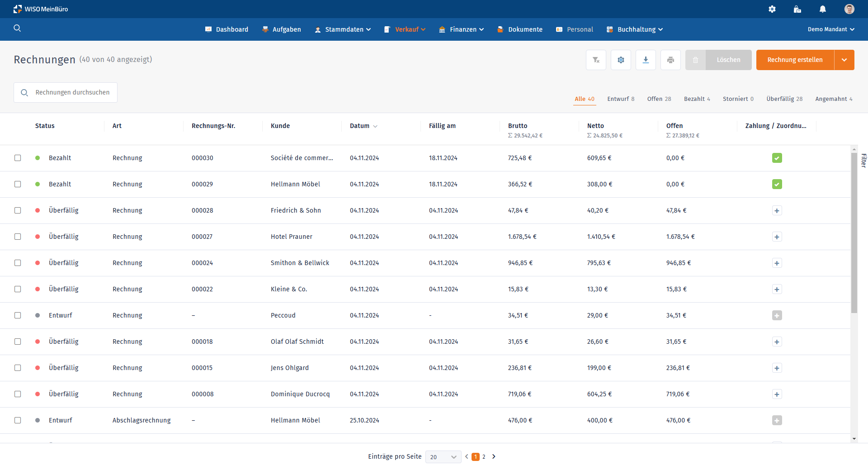Click the user profile avatar
The image size is (868, 470).
click(x=849, y=9)
